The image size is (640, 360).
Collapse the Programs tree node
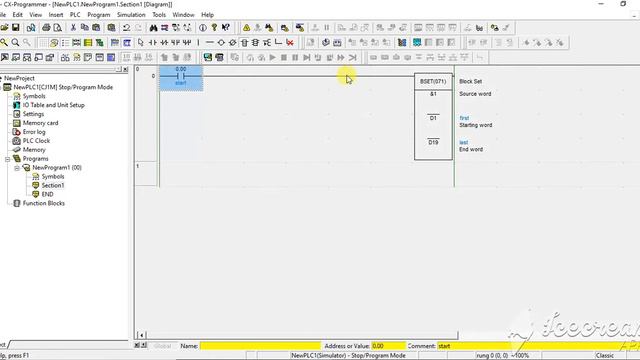7,159
